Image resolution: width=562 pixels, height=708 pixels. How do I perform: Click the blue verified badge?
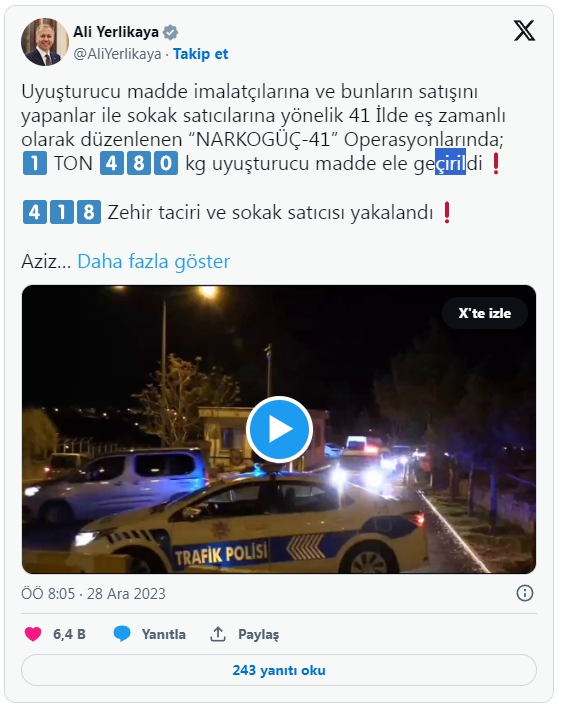[171, 33]
